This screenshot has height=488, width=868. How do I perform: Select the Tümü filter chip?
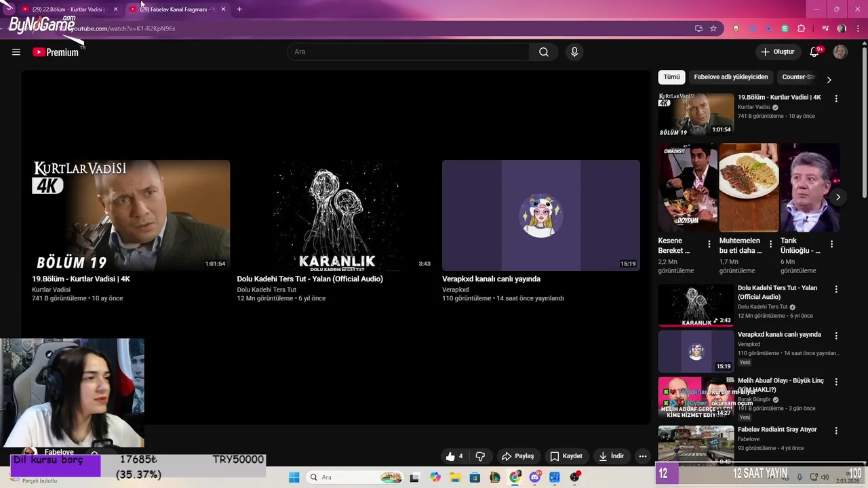[x=671, y=77]
